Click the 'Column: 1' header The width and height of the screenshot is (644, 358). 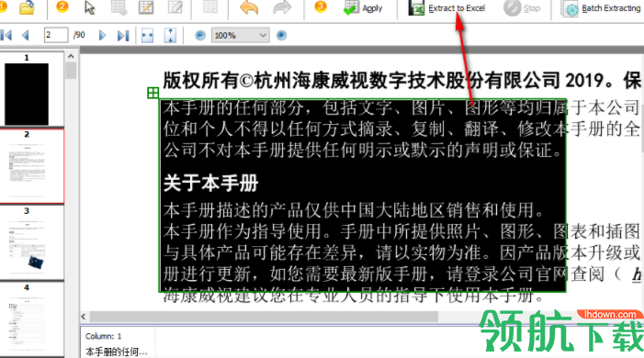[x=104, y=336]
